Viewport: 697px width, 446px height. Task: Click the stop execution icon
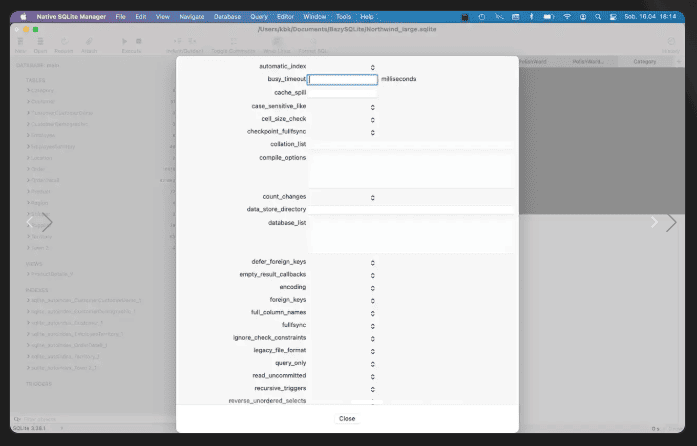[139, 41]
